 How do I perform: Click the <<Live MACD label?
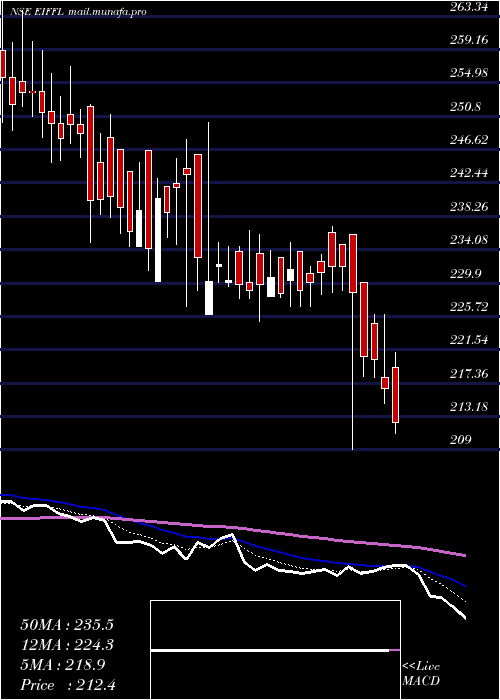421,674
